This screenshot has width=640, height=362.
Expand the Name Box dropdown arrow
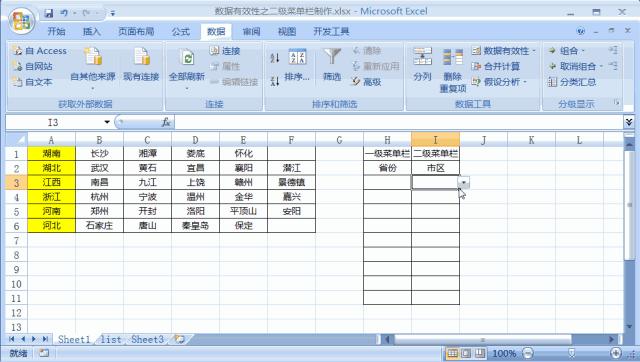point(107,122)
